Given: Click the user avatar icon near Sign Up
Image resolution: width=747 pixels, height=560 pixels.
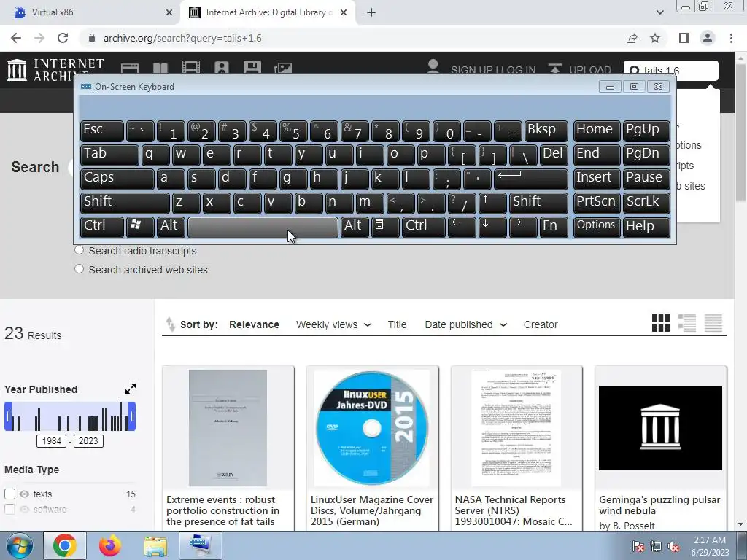Looking at the screenshot, I should click(x=433, y=66).
